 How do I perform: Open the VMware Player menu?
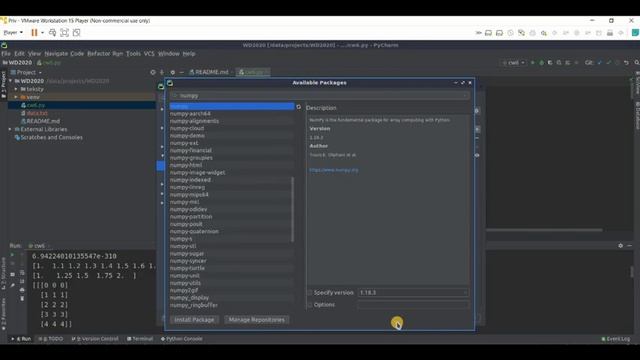pyautogui.click(x=13, y=33)
